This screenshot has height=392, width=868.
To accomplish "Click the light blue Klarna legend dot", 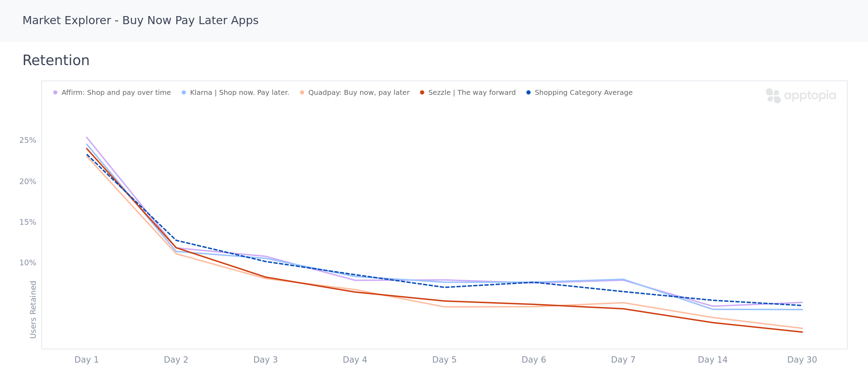I will click(183, 92).
